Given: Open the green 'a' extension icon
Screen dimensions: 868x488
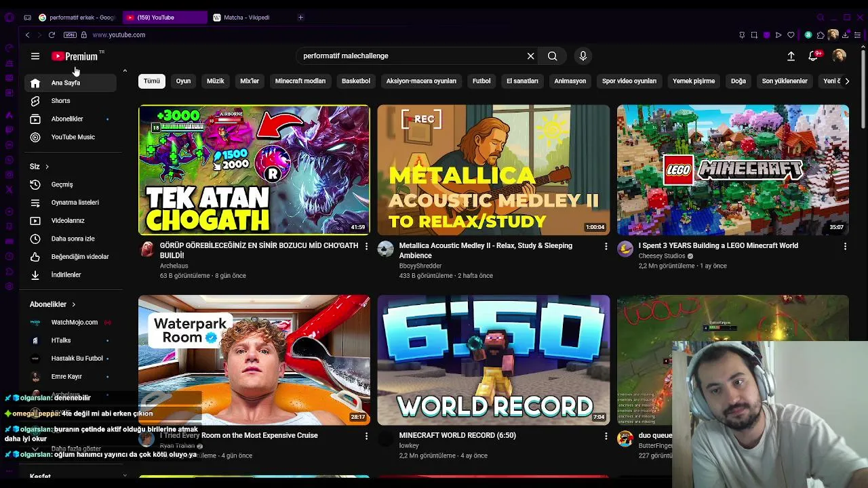Looking at the screenshot, I should point(808,35).
